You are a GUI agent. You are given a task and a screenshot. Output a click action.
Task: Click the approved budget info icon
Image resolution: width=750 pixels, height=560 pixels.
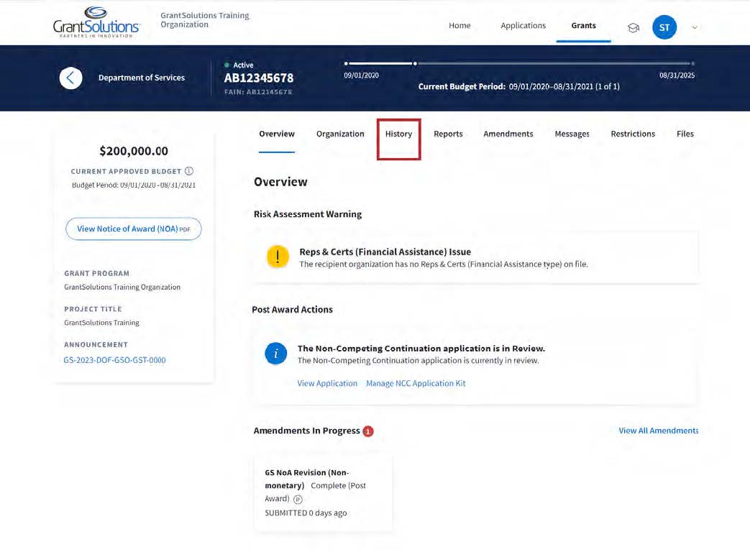point(189,171)
